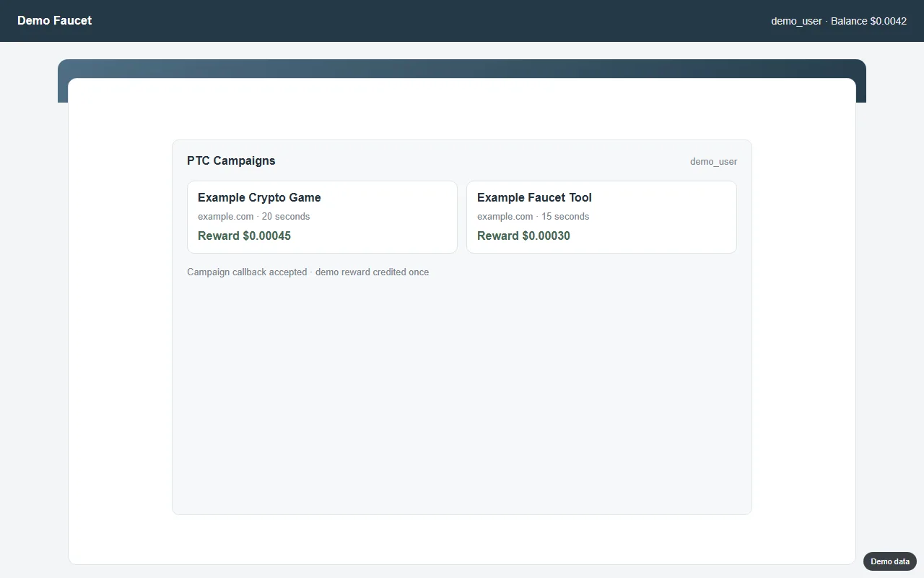This screenshot has height=578, width=924.
Task: Click demo_user label beside PTC Campaigns
Action: click(x=713, y=161)
